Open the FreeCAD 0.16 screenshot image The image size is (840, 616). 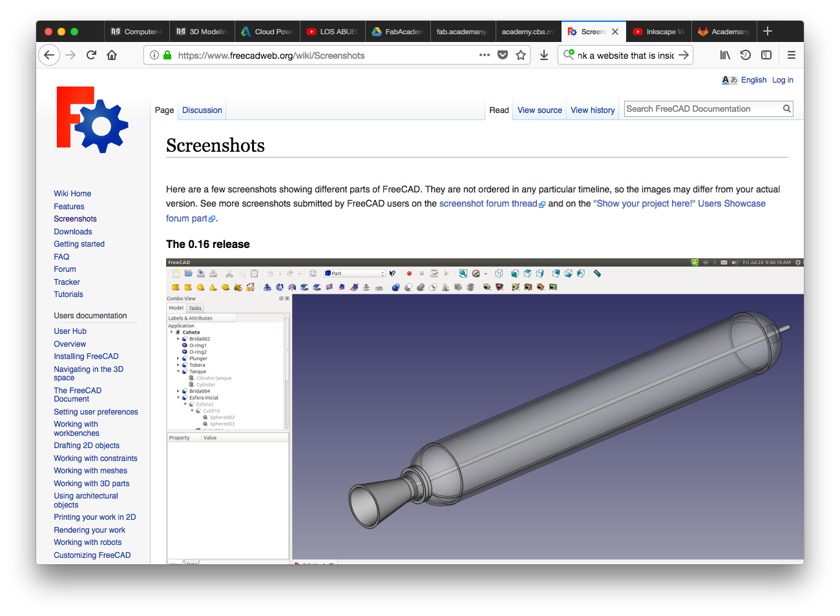tap(485, 411)
